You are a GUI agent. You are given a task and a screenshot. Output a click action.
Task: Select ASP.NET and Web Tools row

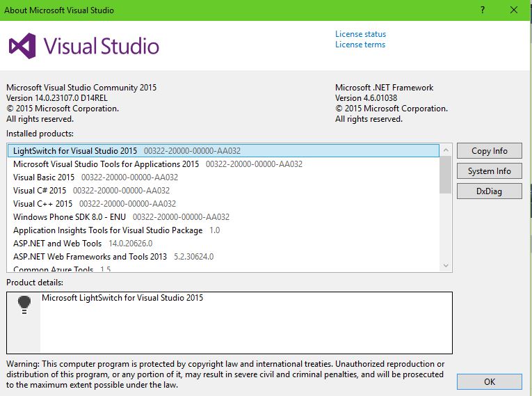click(223, 244)
